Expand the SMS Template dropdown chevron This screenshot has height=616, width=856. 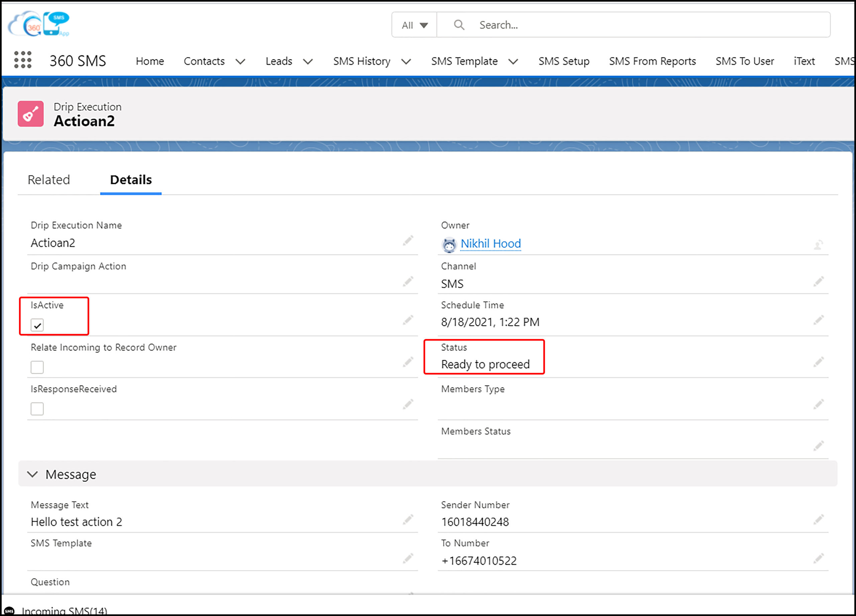(513, 62)
